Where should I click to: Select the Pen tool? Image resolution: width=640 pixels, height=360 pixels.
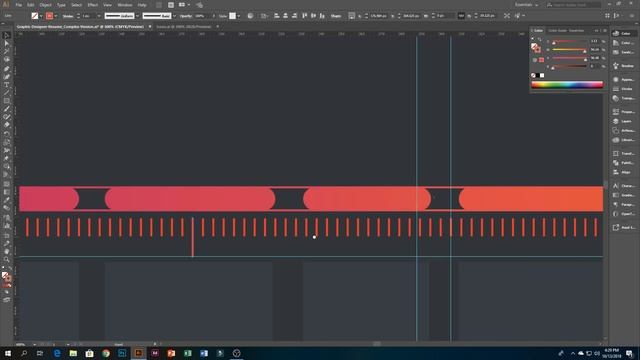[x=7, y=68]
